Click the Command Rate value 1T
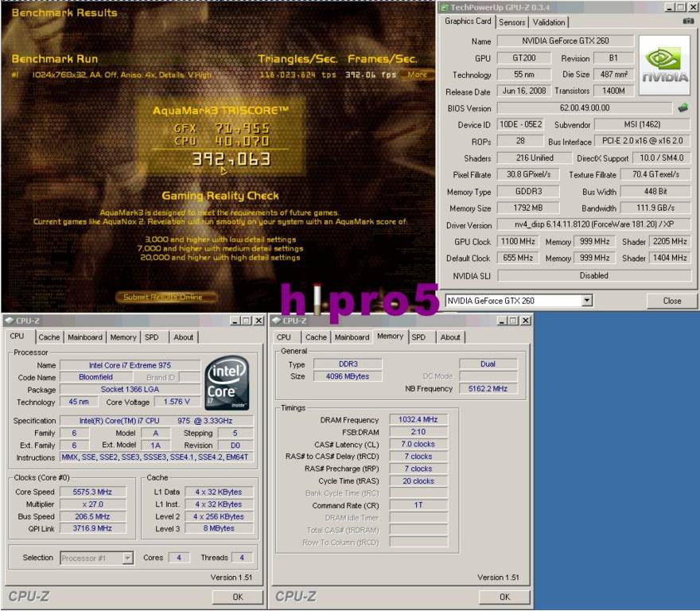This screenshot has height=611, width=700. 418,505
